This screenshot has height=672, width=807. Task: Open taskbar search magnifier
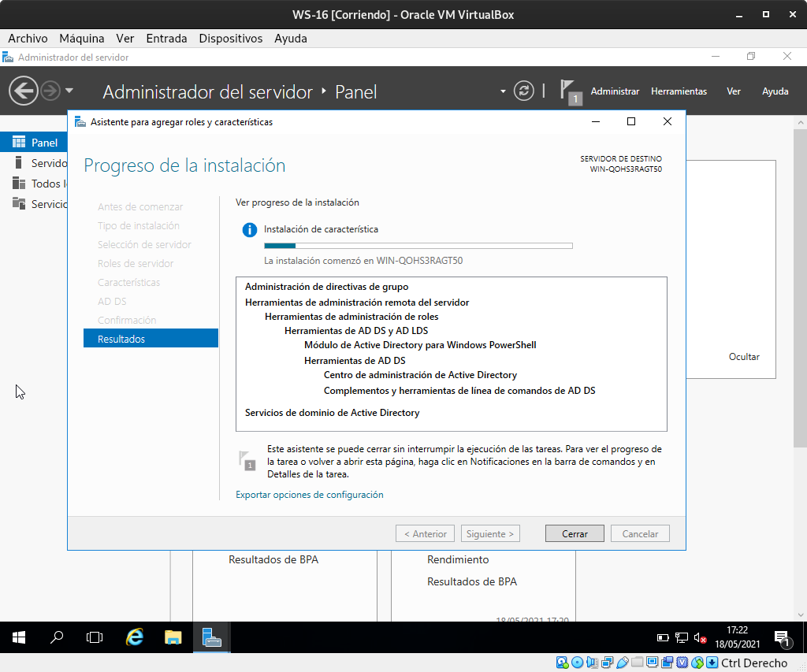tap(57, 637)
